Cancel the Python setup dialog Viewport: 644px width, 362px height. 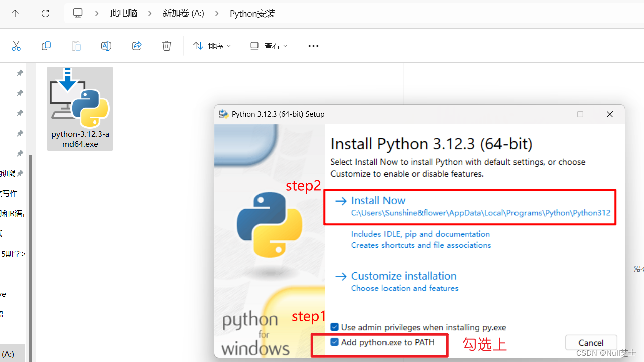click(591, 343)
